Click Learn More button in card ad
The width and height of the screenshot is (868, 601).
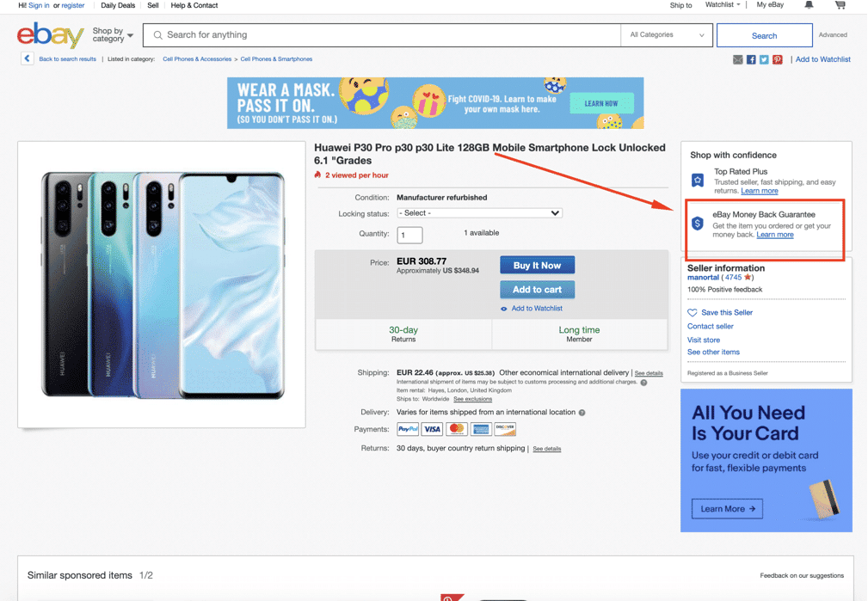pos(728,509)
